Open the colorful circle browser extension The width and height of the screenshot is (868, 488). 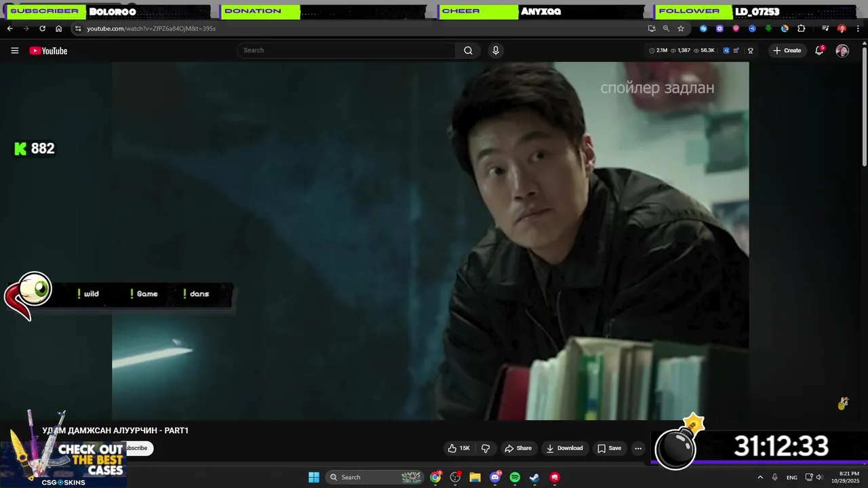click(x=785, y=28)
